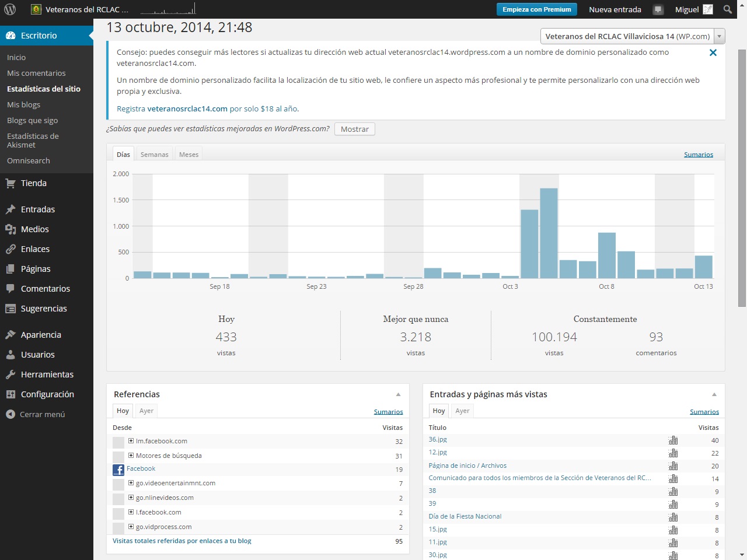This screenshot has width=747, height=560.
Task: Expand the Motores de búsqueda row
Action: click(131, 456)
